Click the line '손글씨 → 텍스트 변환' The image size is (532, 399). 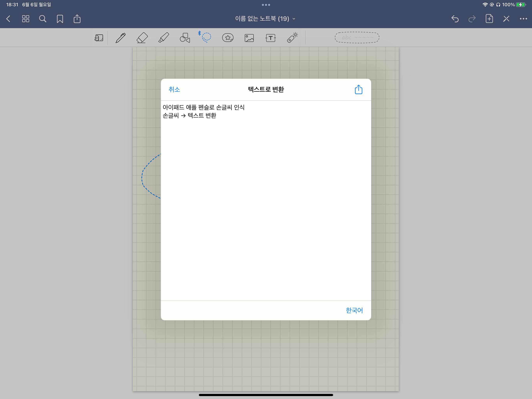(189, 116)
